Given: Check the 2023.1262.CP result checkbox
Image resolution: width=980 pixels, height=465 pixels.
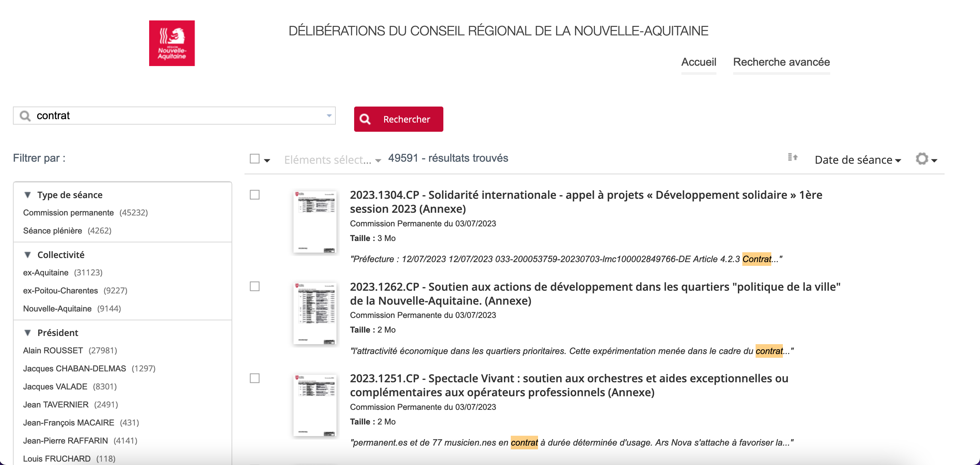Looking at the screenshot, I should click(x=254, y=286).
